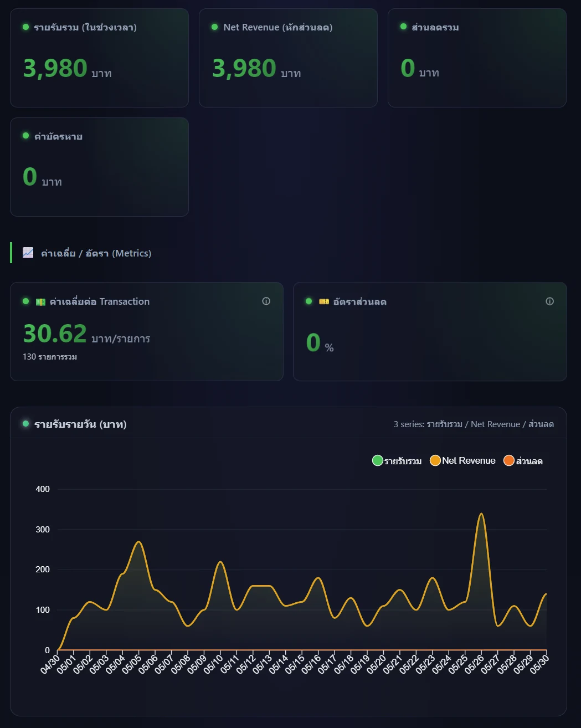
Task: Click the ค่าเฉลี่ย / อัตรา (Metrics) section heading
Action: [x=96, y=253]
